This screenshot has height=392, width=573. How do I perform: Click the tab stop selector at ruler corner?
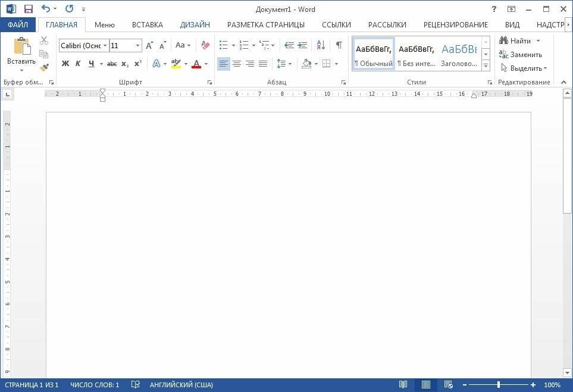(8, 95)
